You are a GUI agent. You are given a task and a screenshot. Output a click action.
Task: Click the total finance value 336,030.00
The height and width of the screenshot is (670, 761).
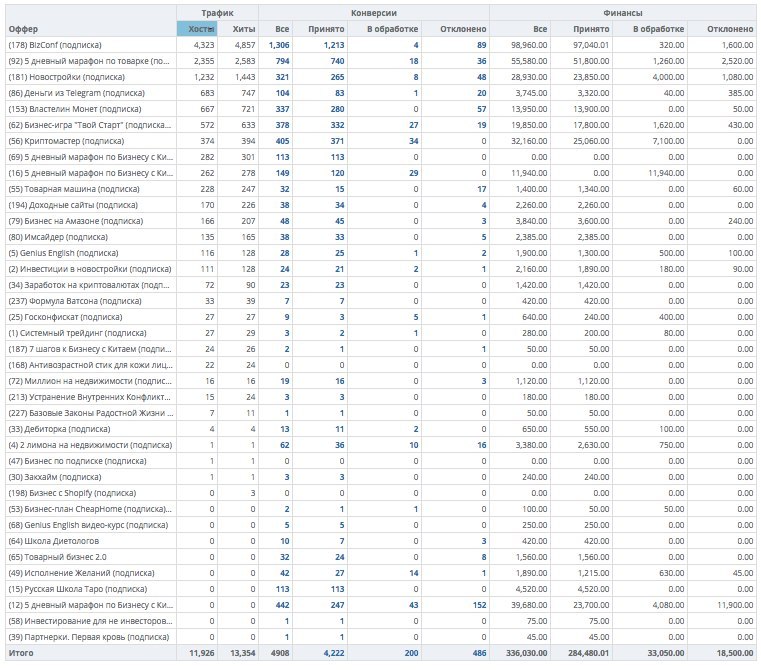click(x=527, y=653)
